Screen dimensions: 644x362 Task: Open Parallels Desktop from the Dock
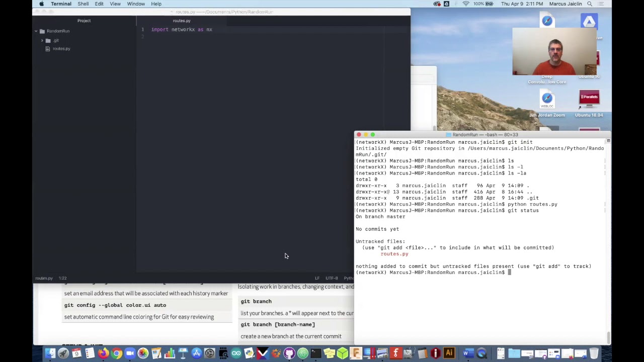click(x=369, y=353)
